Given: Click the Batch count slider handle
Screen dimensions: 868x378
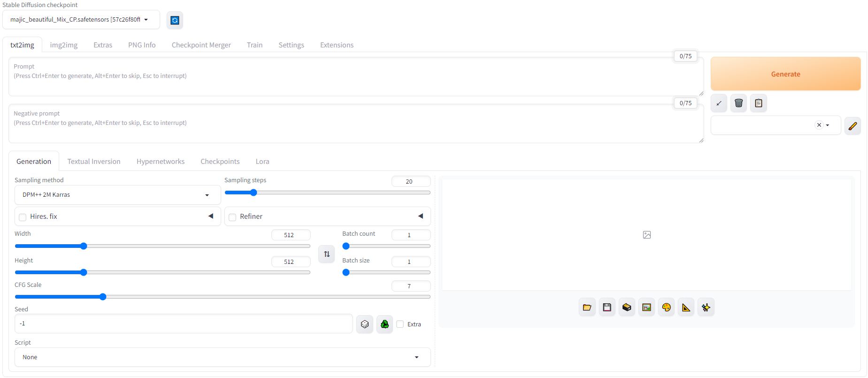Looking at the screenshot, I should pyautogui.click(x=346, y=246).
